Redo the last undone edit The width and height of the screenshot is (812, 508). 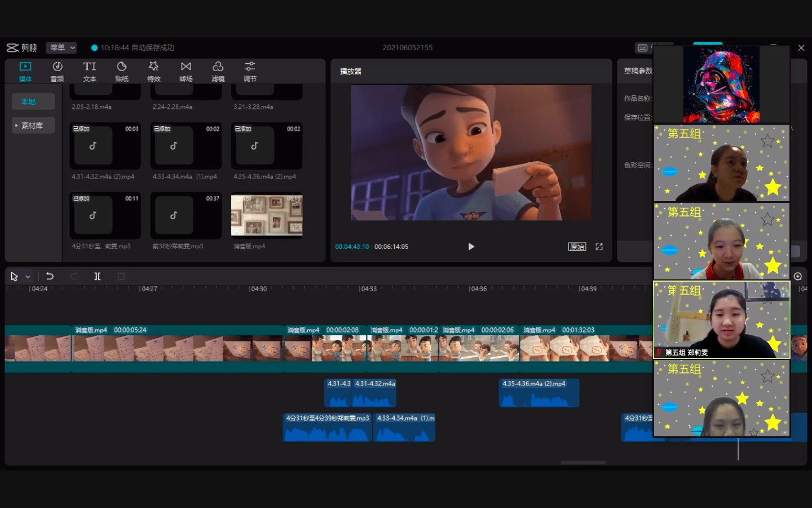[73, 276]
